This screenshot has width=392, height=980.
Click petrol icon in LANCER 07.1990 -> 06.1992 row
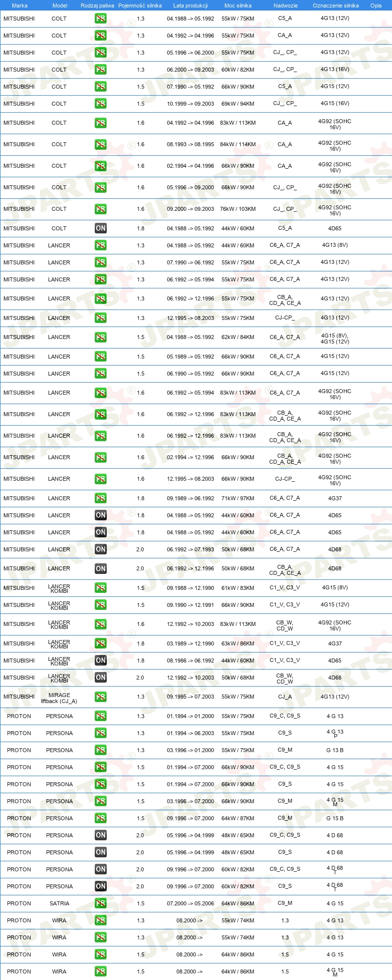tap(101, 262)
